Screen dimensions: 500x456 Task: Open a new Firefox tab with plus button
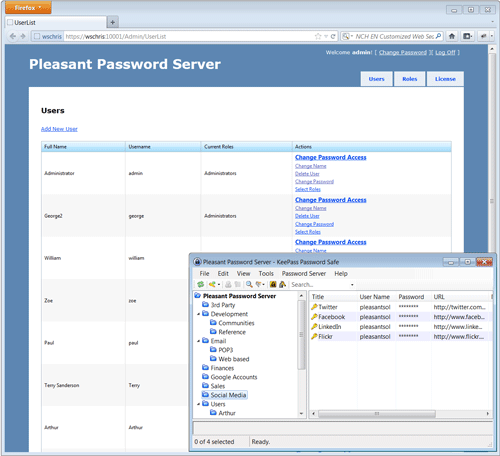coord(113,22)
